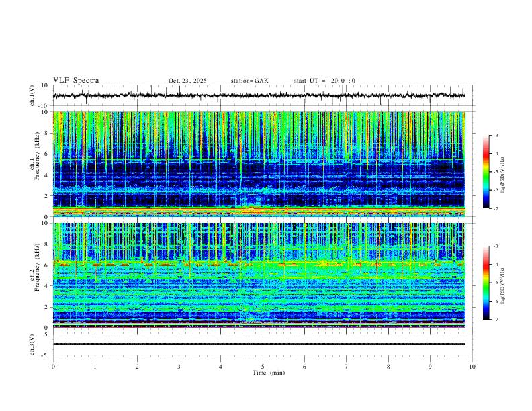Select the date "Oct. 23, 2025"
This screenshot has width=532, height=411.
(187, 81)
